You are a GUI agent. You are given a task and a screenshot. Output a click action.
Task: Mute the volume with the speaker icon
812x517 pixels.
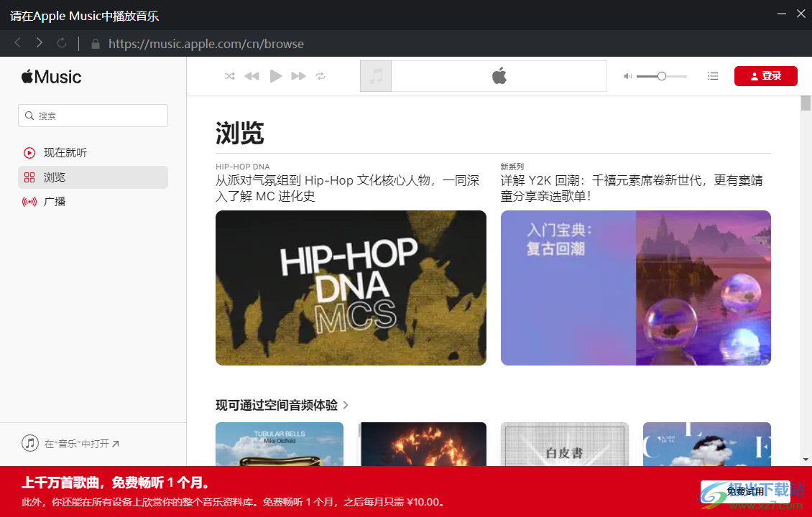[x=627, y=75]
